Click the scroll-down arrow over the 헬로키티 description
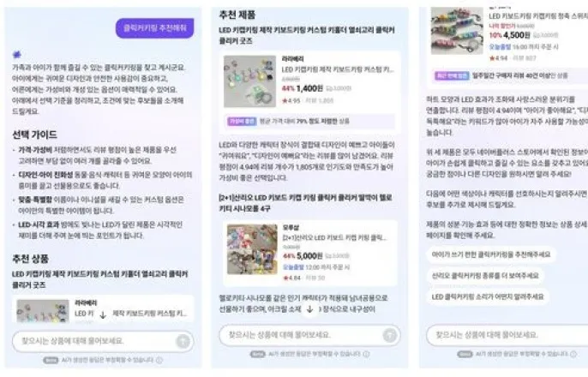This screenshot has height=377, width=588. (309, 309)
